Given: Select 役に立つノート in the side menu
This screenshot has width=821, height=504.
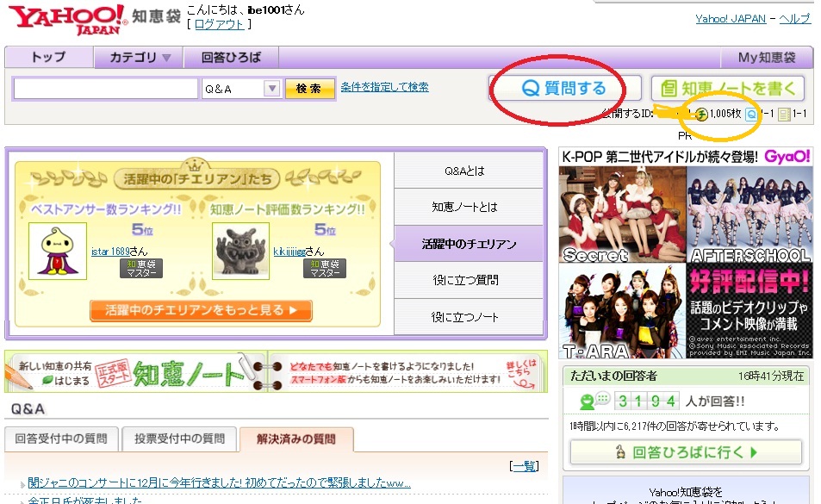Looking at the screenshot, I should click(469, 317).
